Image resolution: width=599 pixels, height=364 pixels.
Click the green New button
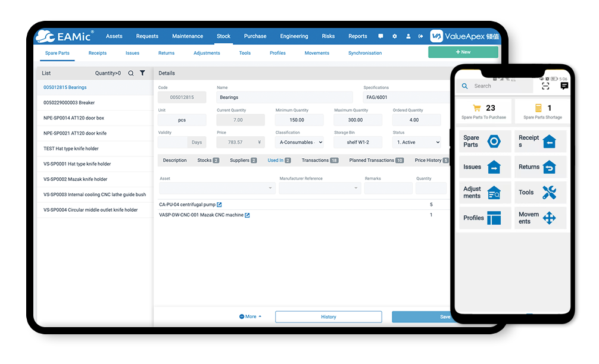coord(463,52)
